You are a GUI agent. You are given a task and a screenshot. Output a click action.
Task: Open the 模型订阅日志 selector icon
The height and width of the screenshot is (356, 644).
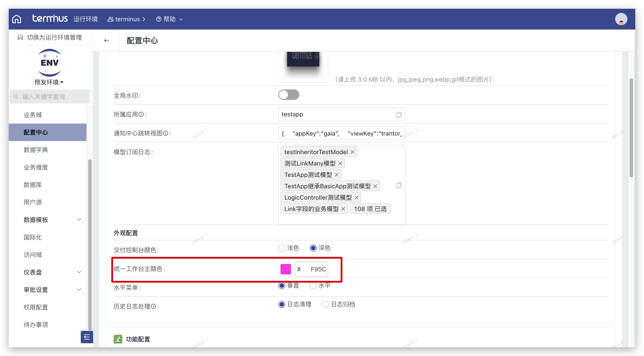[x=398, y=185]
